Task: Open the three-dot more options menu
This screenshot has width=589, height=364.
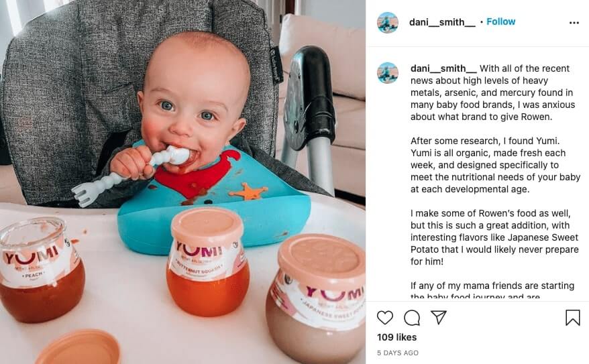Action: (x=574, y=23)
